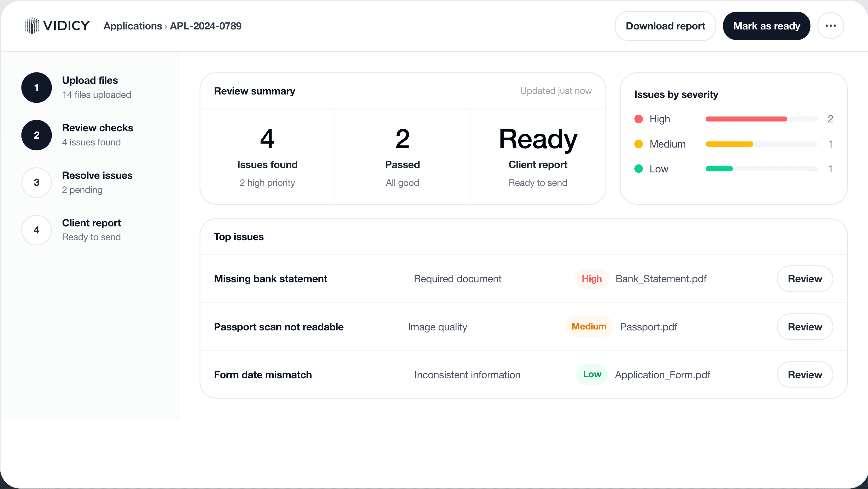Review the Form date mismatch issue
Screen dimensions: 868x489
point(805,375)
